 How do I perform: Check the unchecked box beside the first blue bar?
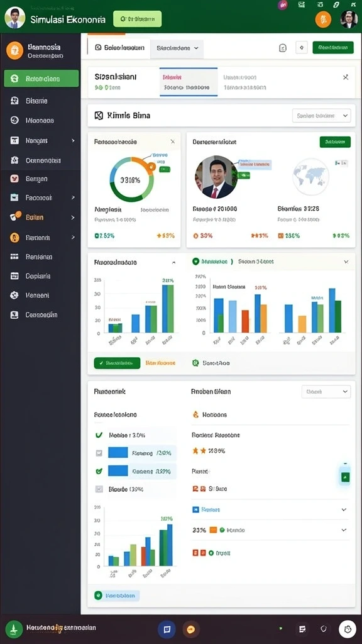(99, 453)
